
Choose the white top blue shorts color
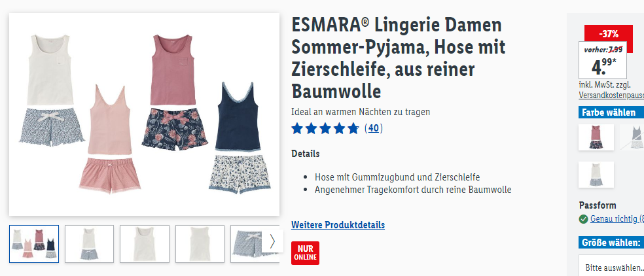[x=596, y=175]
